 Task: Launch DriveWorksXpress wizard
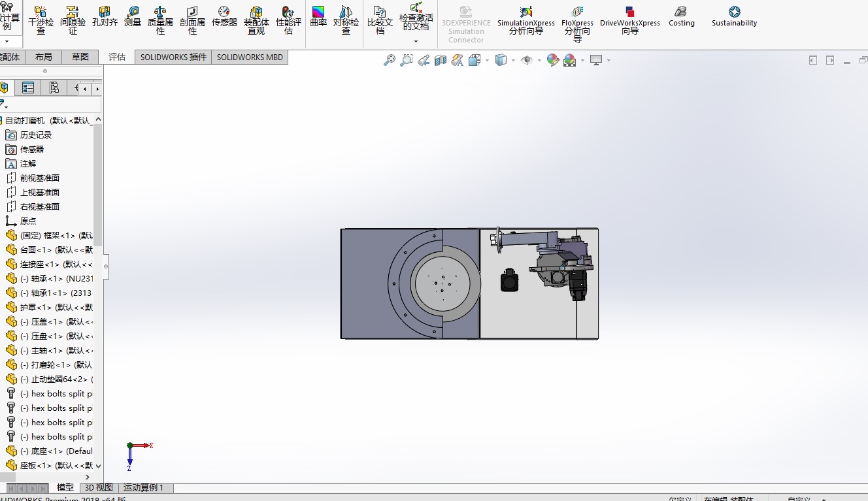tap(629, 20)
